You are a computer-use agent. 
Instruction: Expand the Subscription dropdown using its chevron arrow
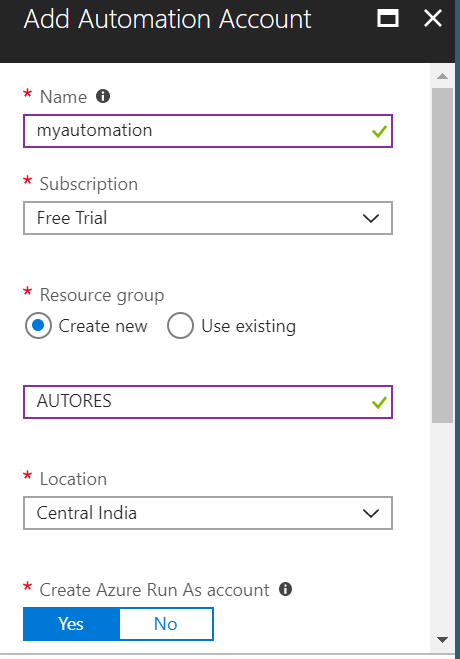pos(371,218)
